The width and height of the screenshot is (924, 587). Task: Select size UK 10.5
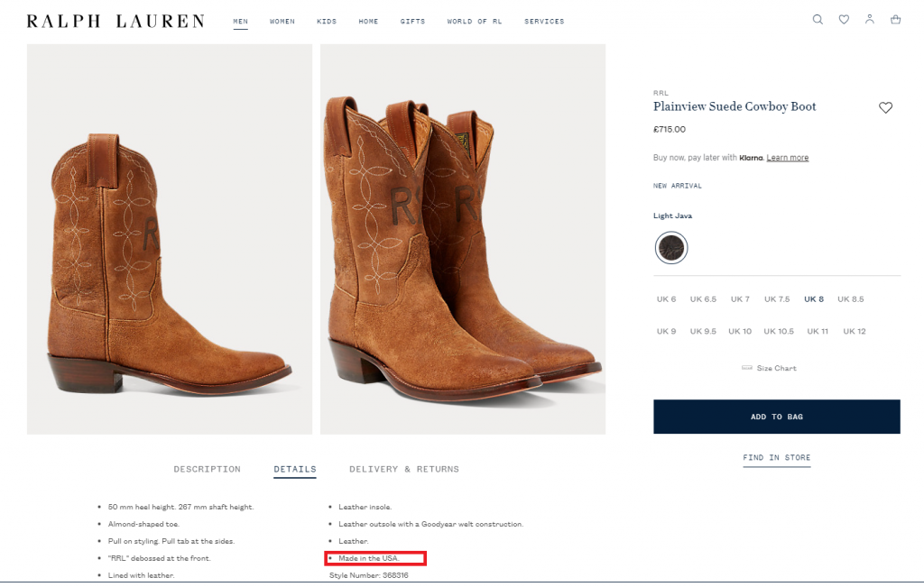point(779,332)
